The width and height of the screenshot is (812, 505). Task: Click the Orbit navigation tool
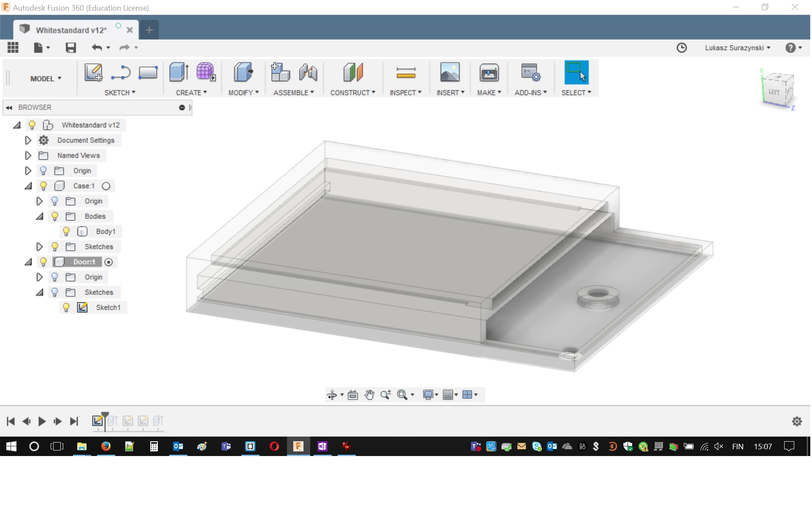pyautogui.click(x=332, y=395)
